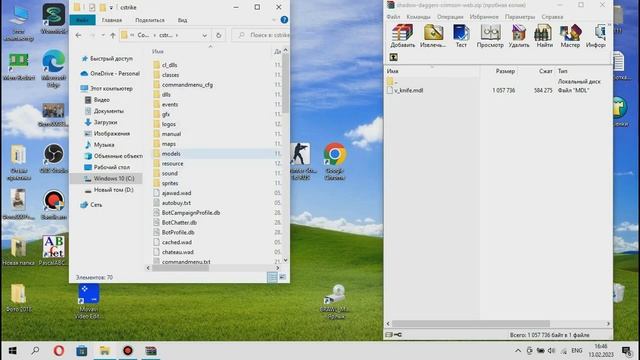Select OneDrive - Personal in navigation pane

115,73
